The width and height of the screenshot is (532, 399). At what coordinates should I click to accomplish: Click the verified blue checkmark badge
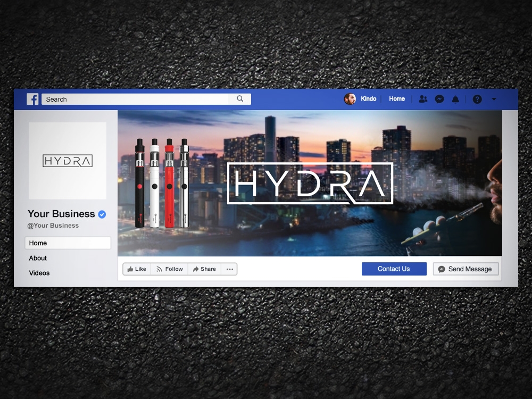[101, 214]
